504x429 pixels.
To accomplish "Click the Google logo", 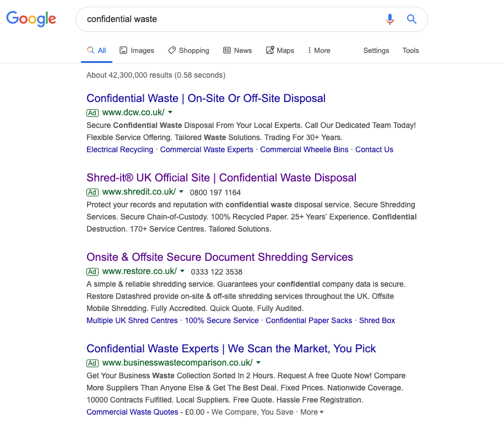I will coord(31,19).
